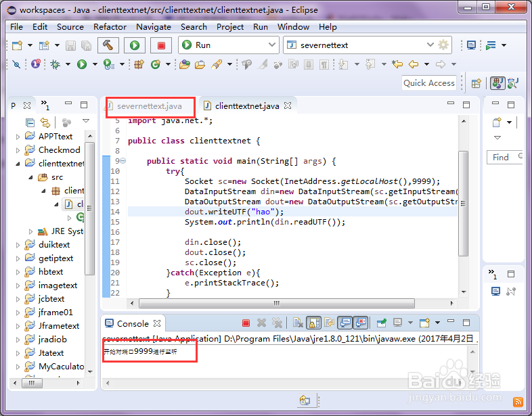Click the New Java Package icon
This screenshot has height=416, width=532.
tap(139, 64)
